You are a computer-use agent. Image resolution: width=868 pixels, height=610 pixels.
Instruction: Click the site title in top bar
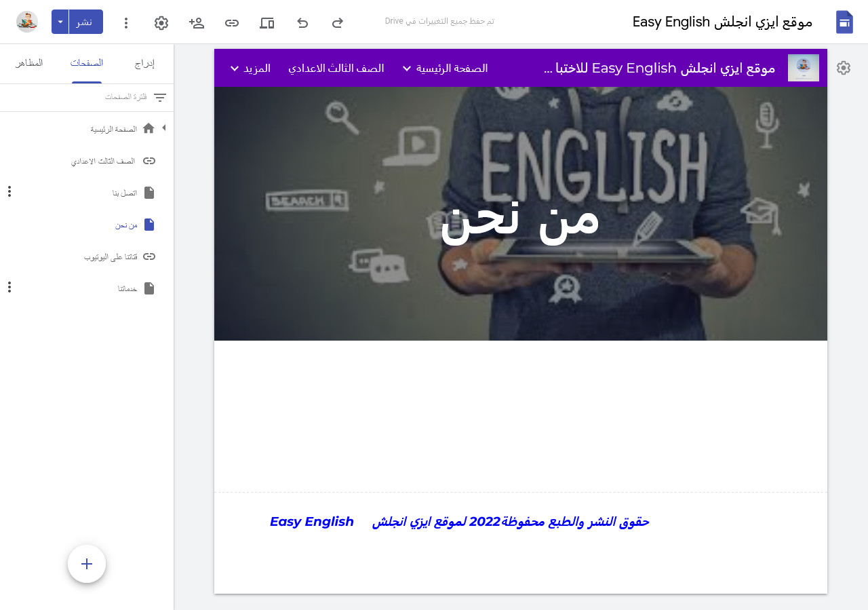[722, 22]
